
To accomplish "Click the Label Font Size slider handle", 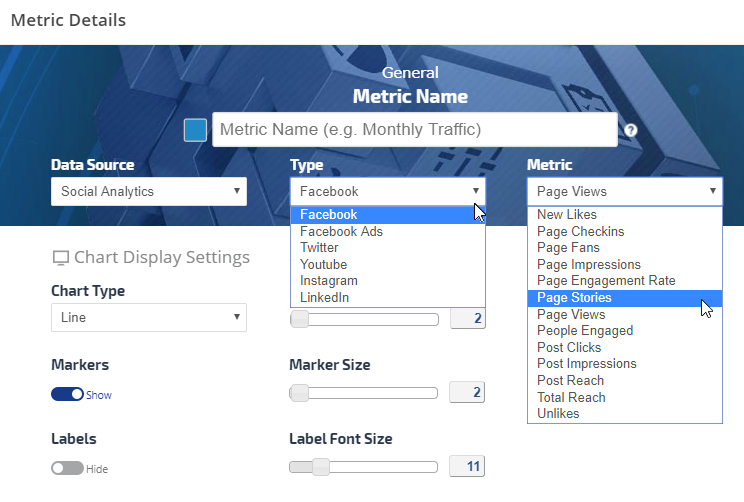I will (320, 467).
